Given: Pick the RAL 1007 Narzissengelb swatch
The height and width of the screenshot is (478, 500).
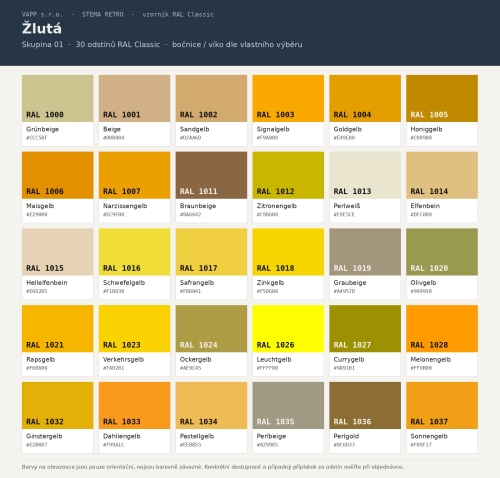Looking at the screenshot, I should point(134,187).
